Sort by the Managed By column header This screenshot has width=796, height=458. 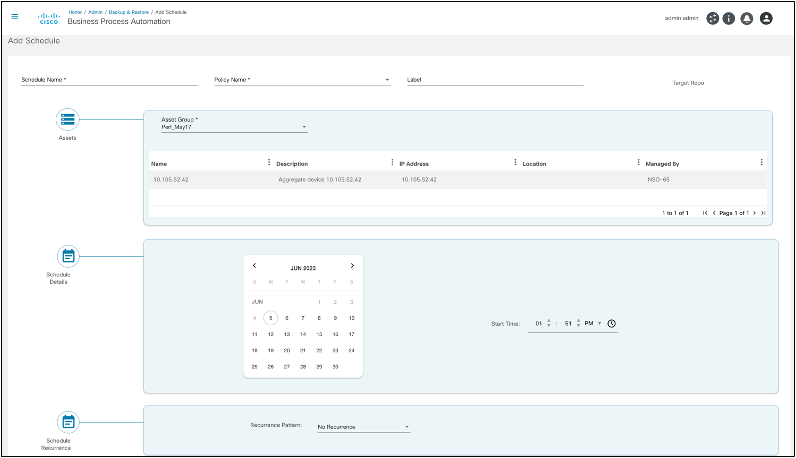pos(662,164)
